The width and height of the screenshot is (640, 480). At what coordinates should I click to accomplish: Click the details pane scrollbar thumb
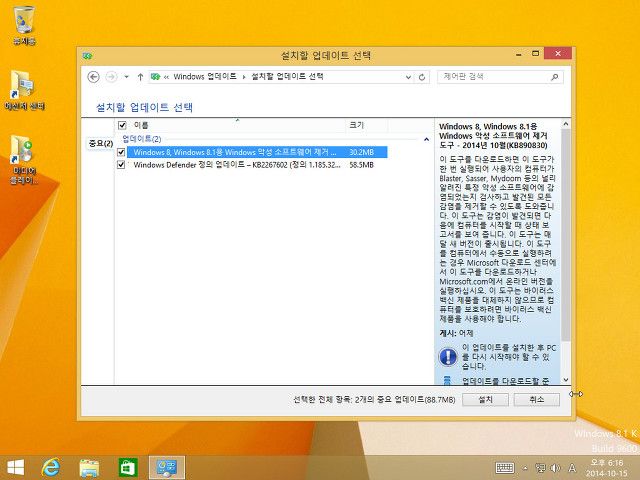566,235
